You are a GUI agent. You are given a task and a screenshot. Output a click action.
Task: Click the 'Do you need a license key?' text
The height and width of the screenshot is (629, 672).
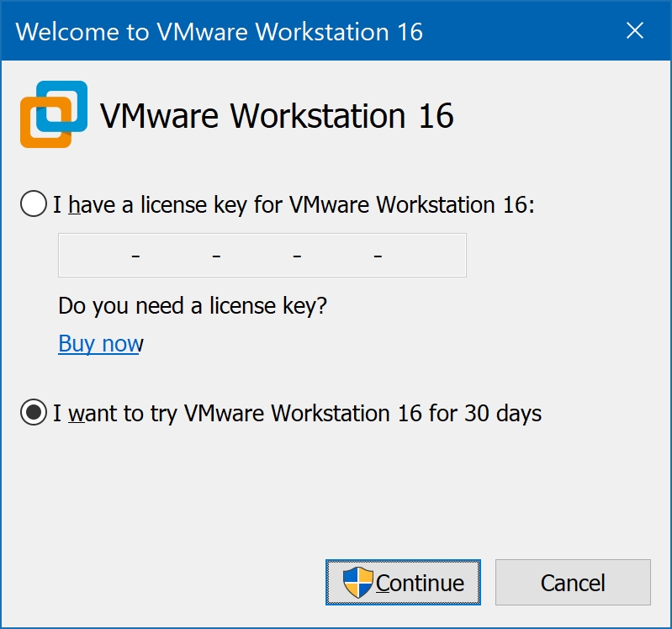[193, 306]
